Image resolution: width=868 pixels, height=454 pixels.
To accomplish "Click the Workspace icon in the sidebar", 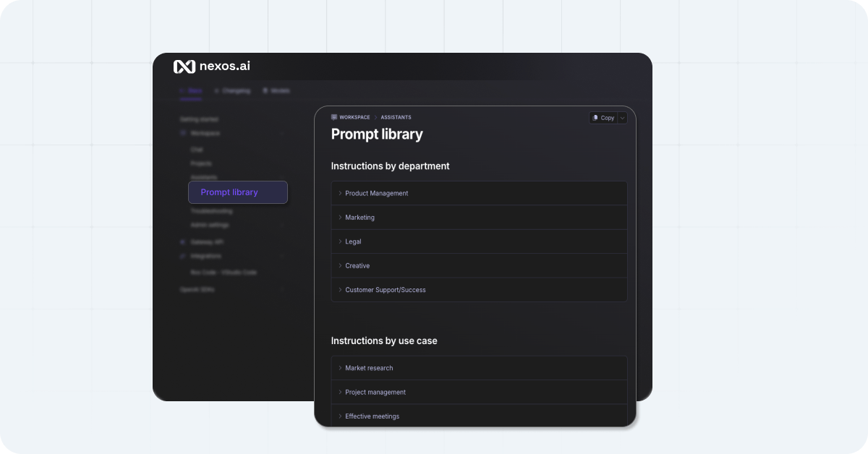I will (x=183, y=133).
